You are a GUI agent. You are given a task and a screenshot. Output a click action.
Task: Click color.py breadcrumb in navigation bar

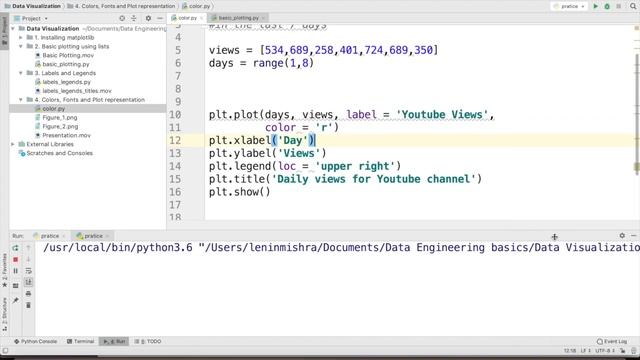196,6
